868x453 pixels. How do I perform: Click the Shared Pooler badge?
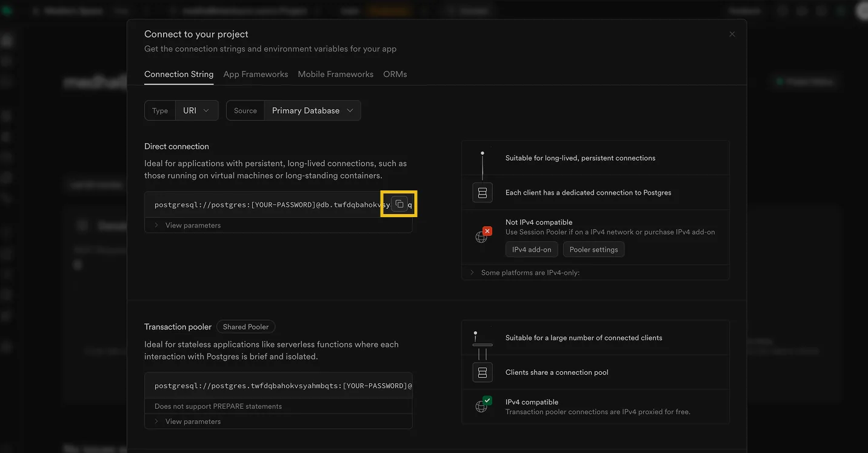(x=246, y=327)
